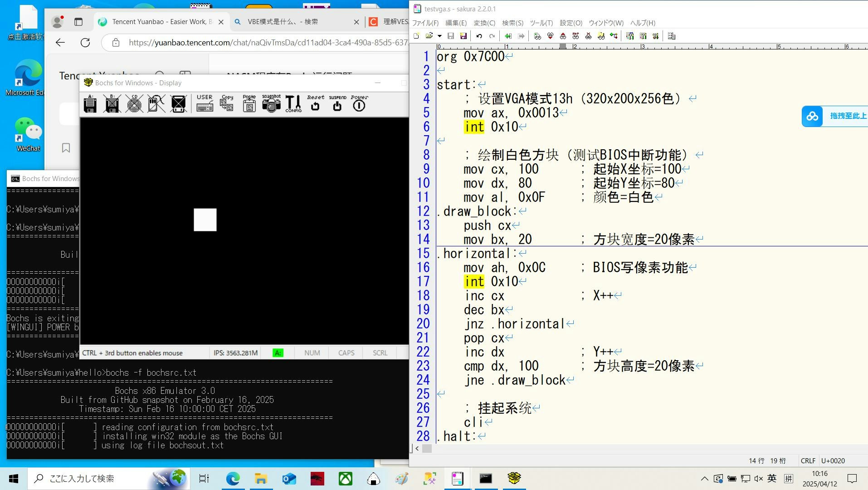Click the Undo arrow in sakura toolbar
Image resolution: width=868 pixels, height=490 pixels.
[x=479, y=36]
